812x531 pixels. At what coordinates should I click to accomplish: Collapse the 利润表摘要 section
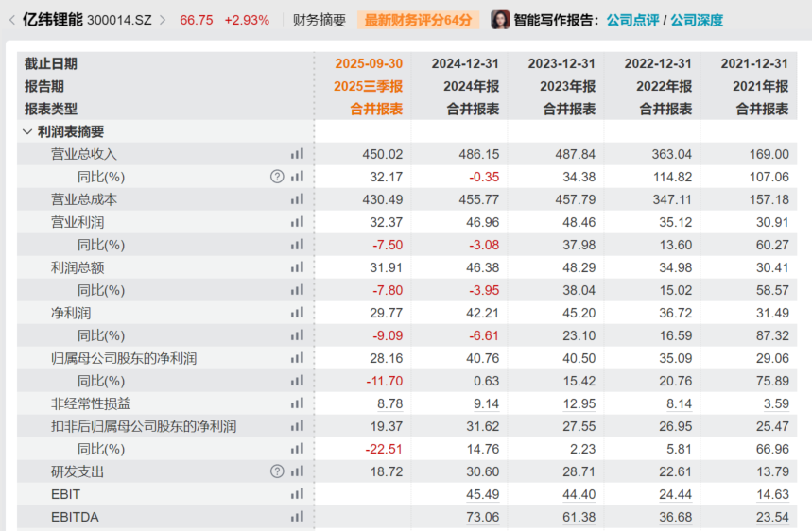[26, 132]
